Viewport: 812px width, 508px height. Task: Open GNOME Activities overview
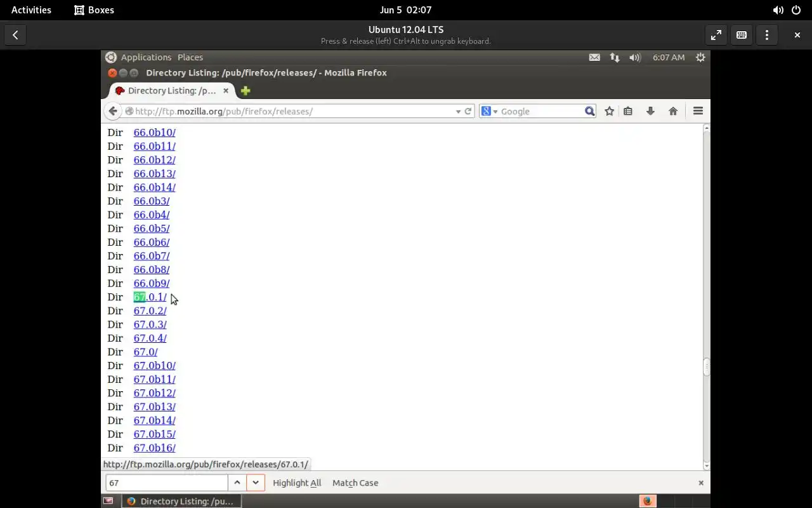(x=31, y=10)
